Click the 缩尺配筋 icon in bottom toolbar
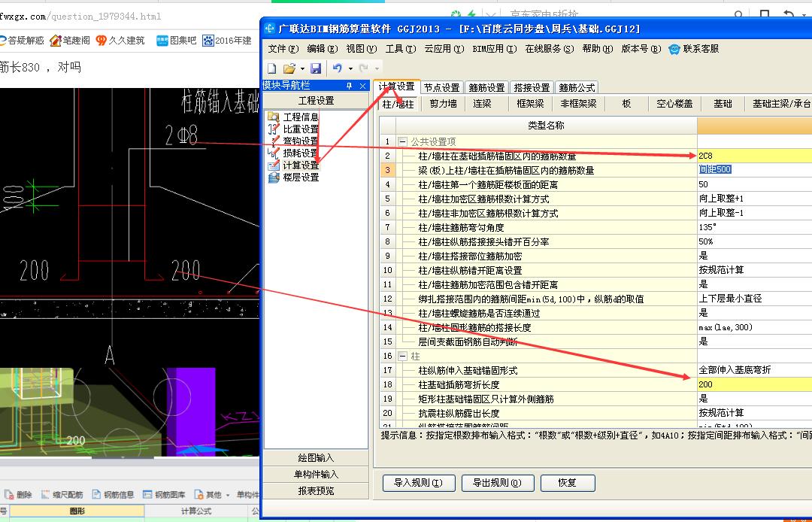Screen dimensions: 812x522 click(45, 495)
